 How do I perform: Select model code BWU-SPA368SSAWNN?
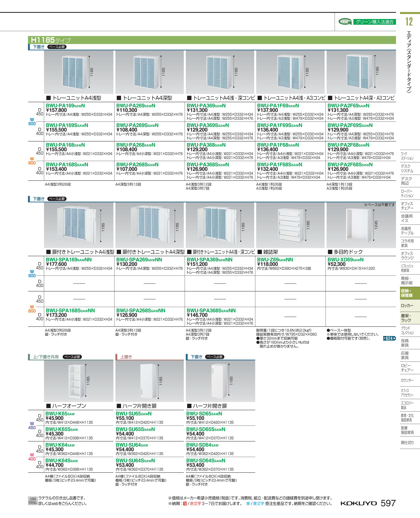coord(211,311)
